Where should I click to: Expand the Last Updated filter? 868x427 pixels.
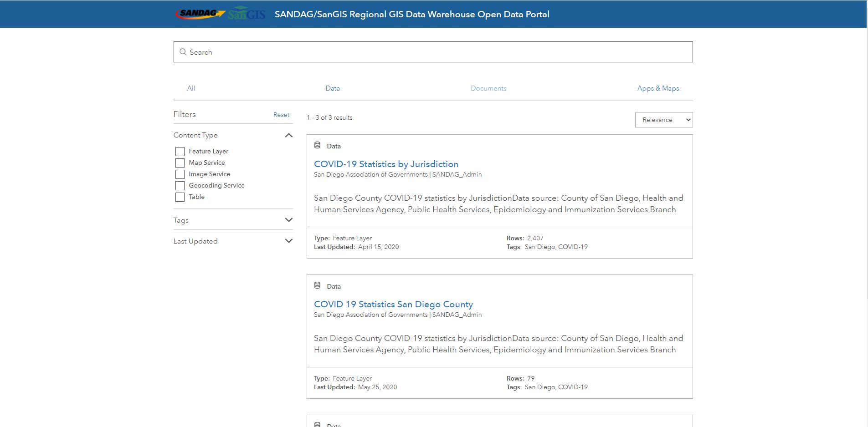288,241
